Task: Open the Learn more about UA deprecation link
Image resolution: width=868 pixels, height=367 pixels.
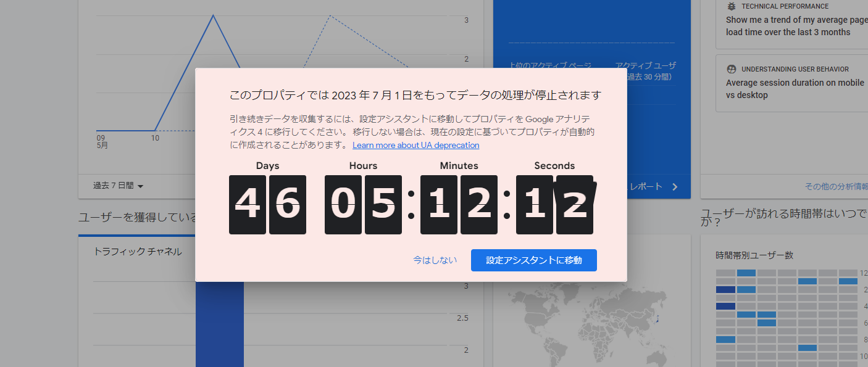Action: [415, 146]
